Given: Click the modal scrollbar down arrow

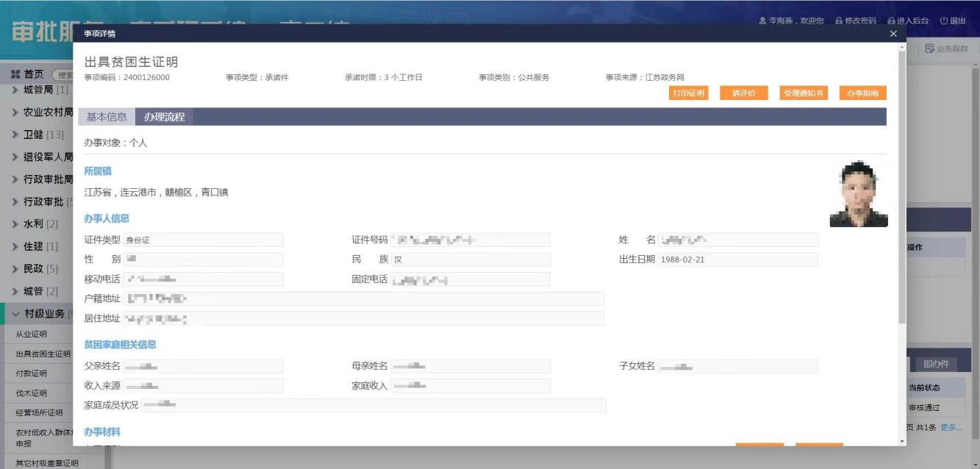Looking at the screenshot, I should click(x=902, y=441).
